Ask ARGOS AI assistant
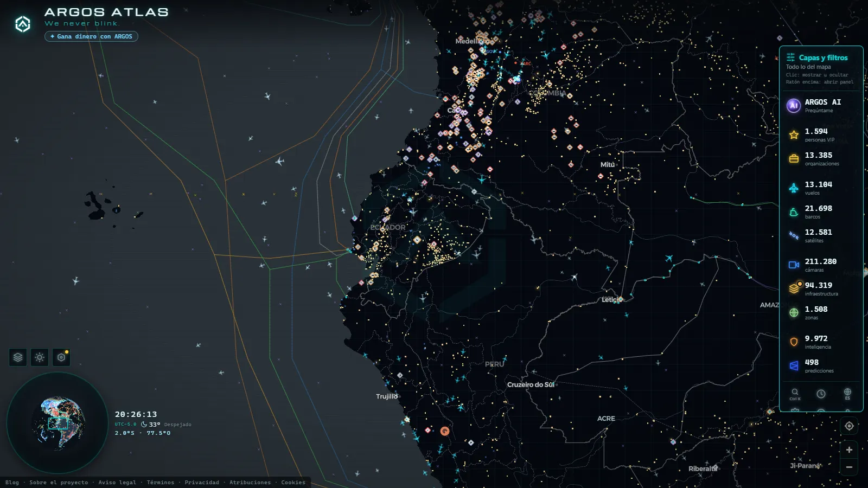 [x=821, y=105]
